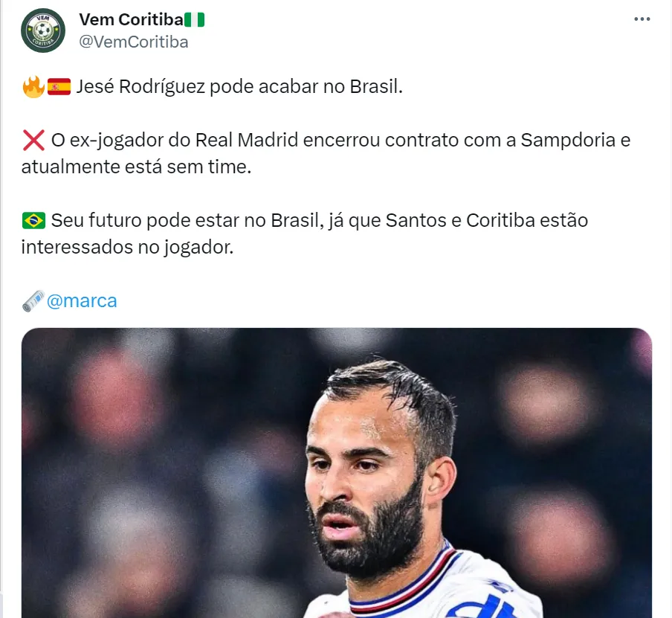This screenshot has width=672, height=618.
Task: Click the line 'atualmente está sem time'
Action: point(136,167)
